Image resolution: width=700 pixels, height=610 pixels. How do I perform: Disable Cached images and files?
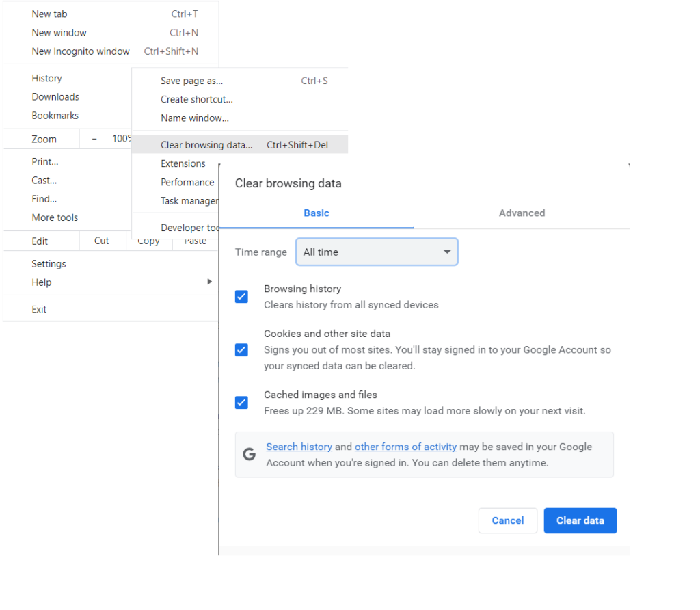click(x=241, y=402)
